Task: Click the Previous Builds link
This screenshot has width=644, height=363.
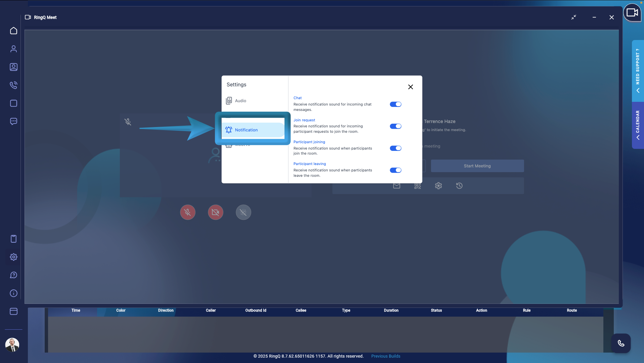Action: [385, 356]
